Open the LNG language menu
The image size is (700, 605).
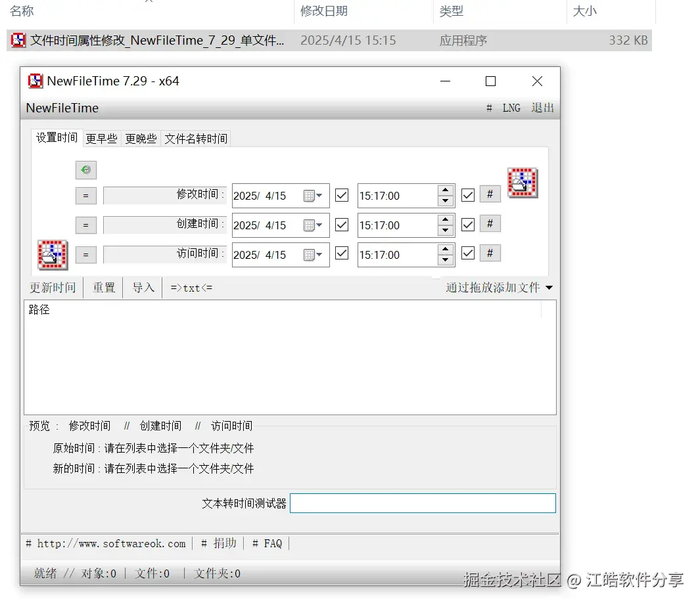click(511, 108)
